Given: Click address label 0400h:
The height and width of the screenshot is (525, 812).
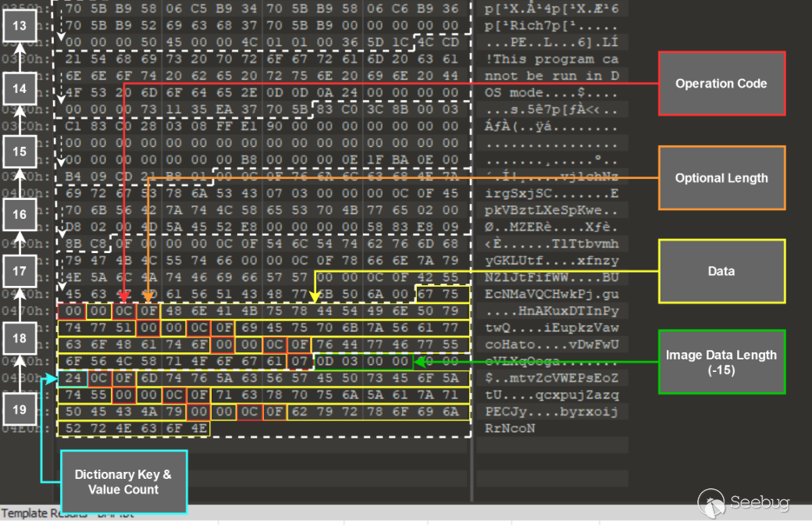Looking at the screenshot, I should (26, 193).
